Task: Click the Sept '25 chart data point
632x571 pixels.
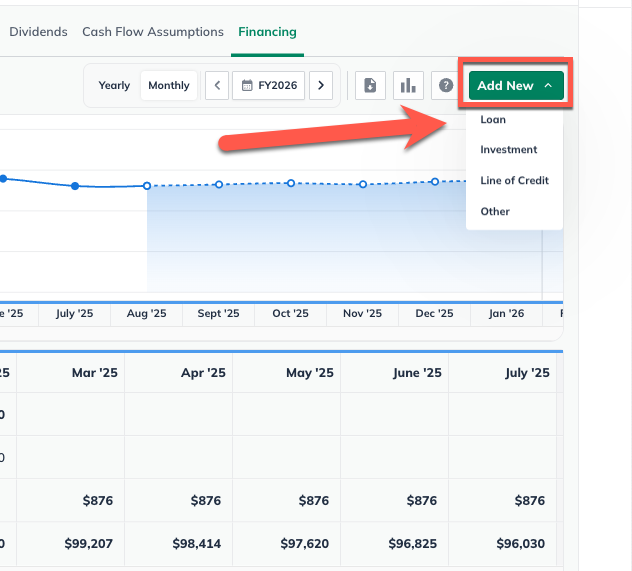Action: click(219, 185)
